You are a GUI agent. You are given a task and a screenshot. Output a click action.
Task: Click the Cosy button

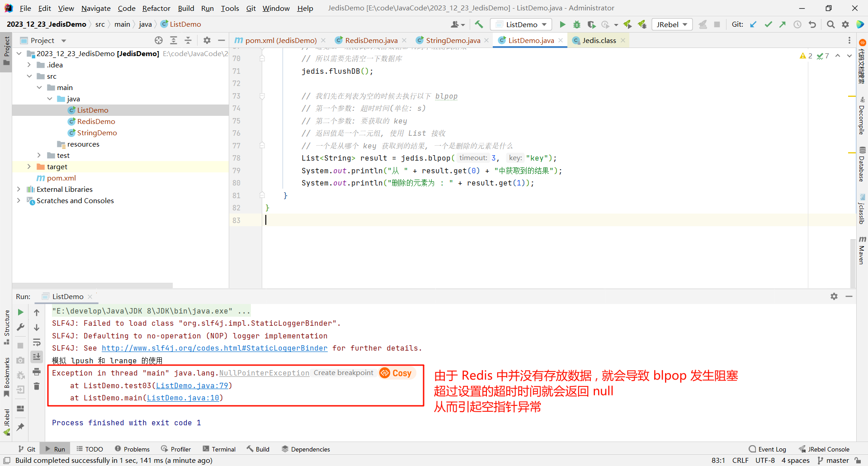[396, 373]
